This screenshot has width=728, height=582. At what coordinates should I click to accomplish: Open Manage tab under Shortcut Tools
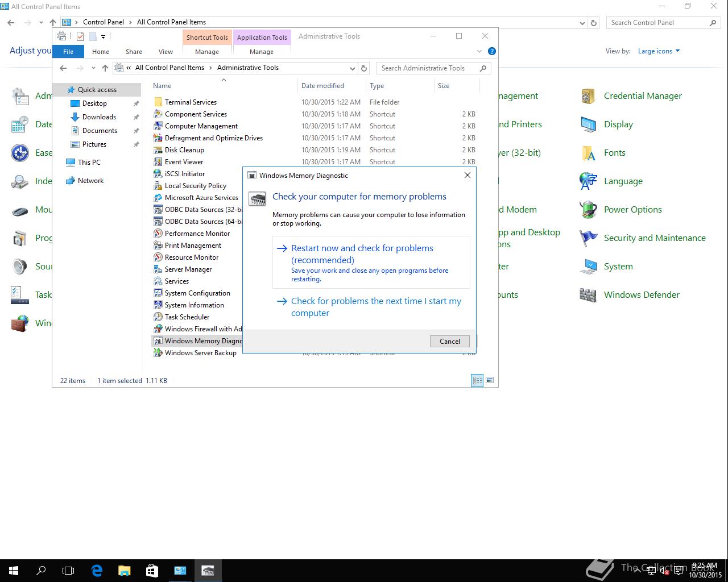(x=207, y=52)
